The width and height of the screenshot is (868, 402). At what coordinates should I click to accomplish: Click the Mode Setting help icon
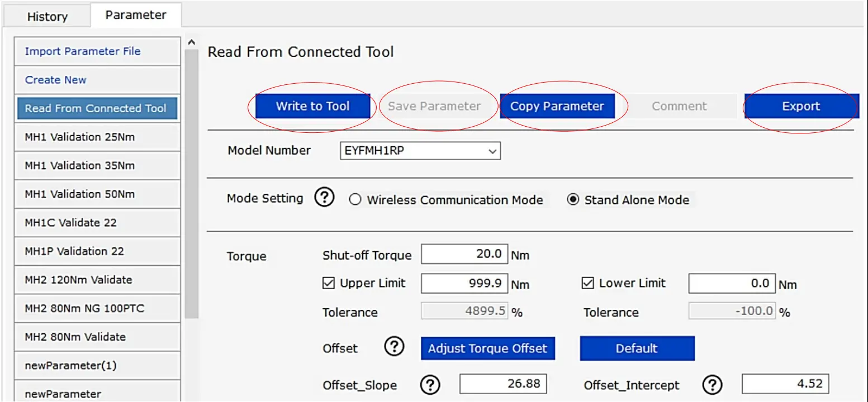point(324,198)
